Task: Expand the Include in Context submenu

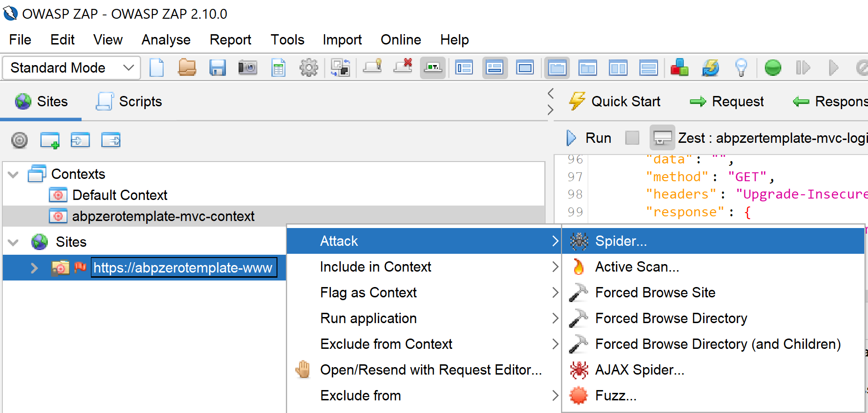Action: point(424,267)
